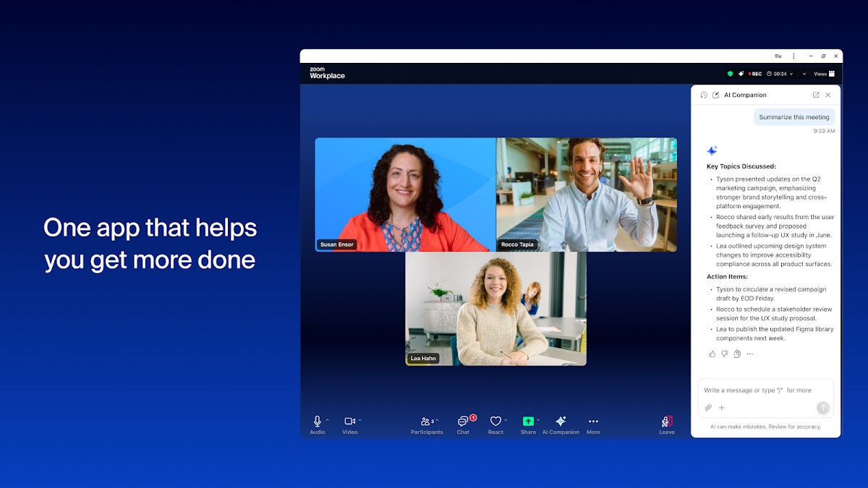This screenshot has width=868, height=488.
Task: Give thumbs down to the AI summary
Action: click(x=725, y=354)
